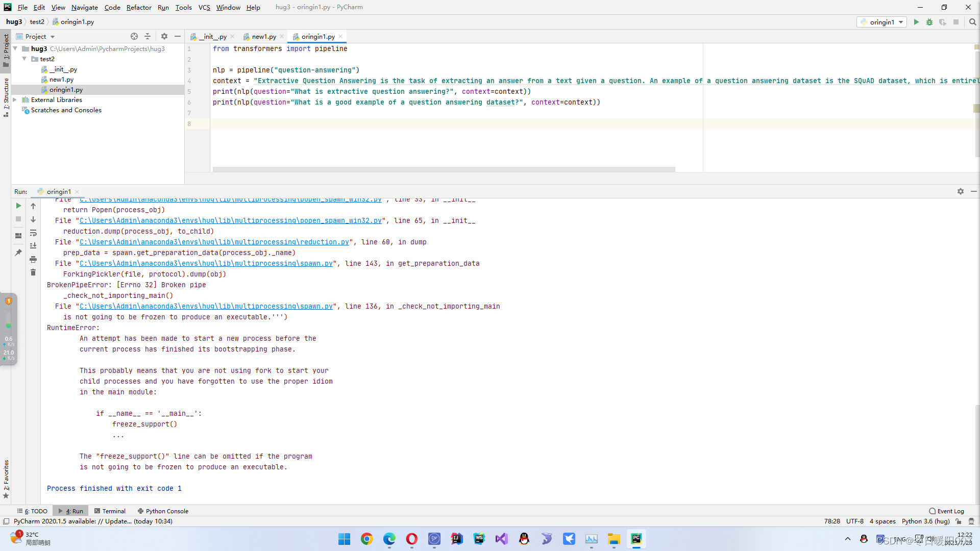Click the Stop button in run toolbar
The image size is (980, 551).
(18, 220)
